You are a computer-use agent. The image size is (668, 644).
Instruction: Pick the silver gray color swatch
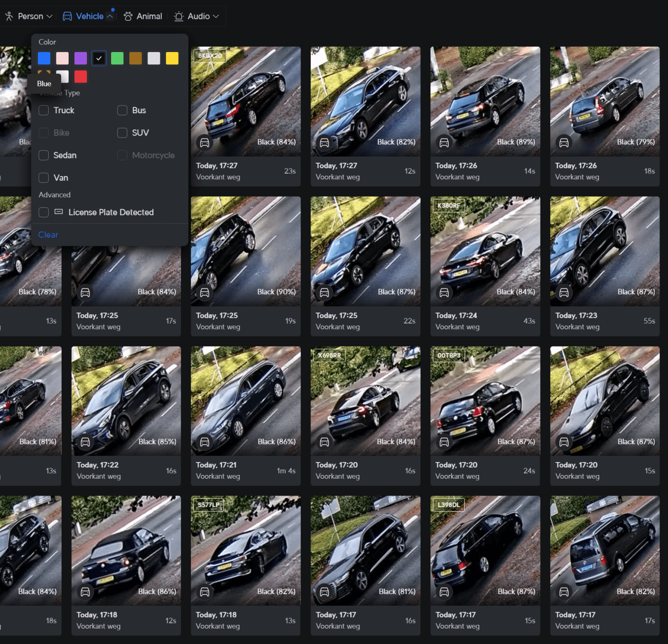(x=154, y=58)
